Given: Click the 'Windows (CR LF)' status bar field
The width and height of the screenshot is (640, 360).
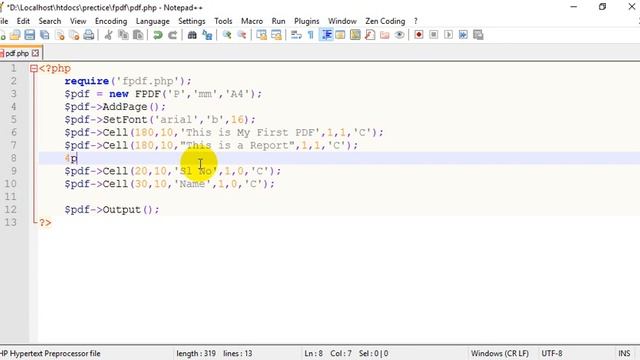Looking at the screenshot, I should click(500, 353).
